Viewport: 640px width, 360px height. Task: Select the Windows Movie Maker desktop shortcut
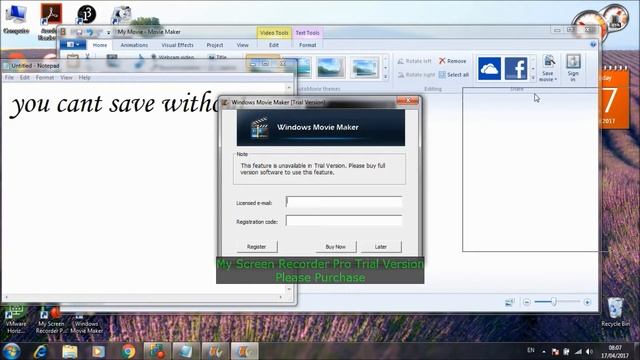(x=86, y=322)
